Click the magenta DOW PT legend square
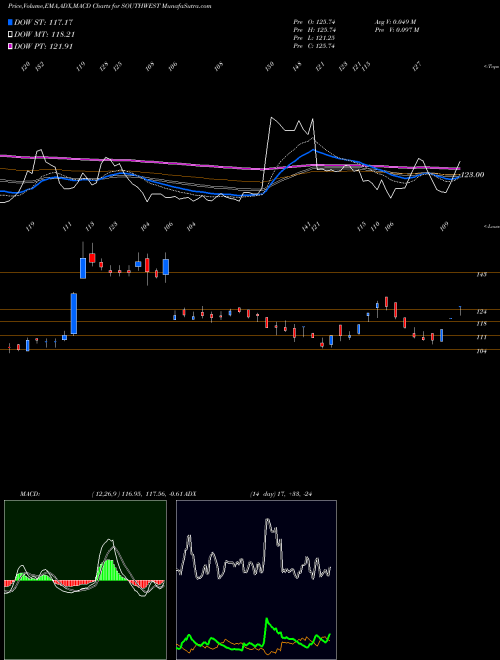Viewport: 500px width, 660px height. (10, 46)
